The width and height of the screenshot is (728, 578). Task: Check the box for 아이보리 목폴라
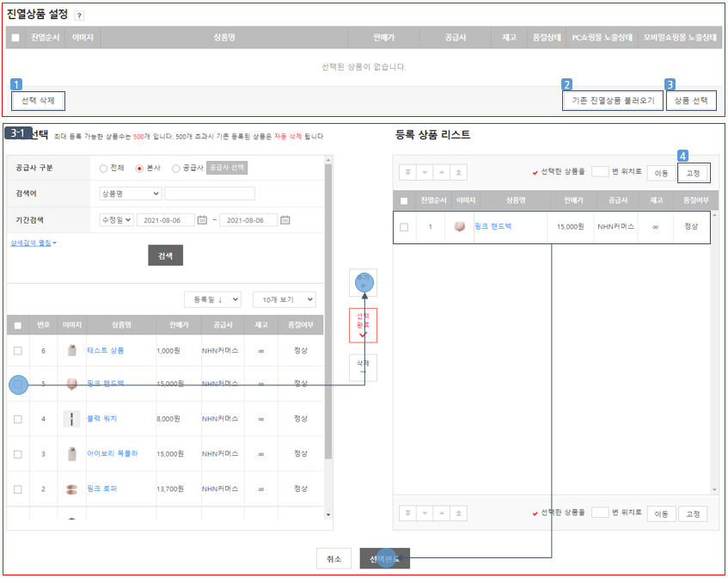point(18,454)
